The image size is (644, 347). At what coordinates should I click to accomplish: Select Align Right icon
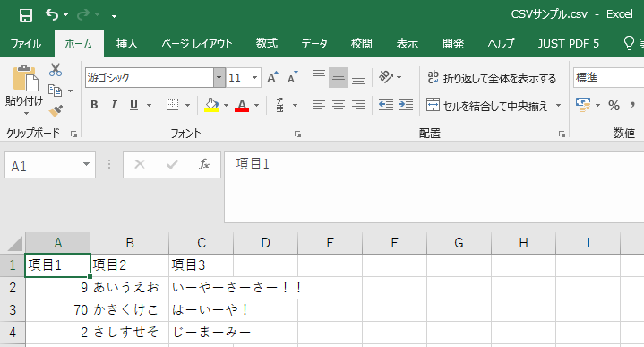(x=358, y=105)
